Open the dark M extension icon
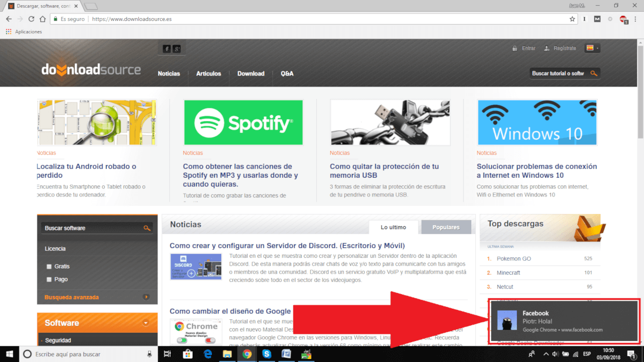The height and width of the screenshot is (362, 644). 597,19
